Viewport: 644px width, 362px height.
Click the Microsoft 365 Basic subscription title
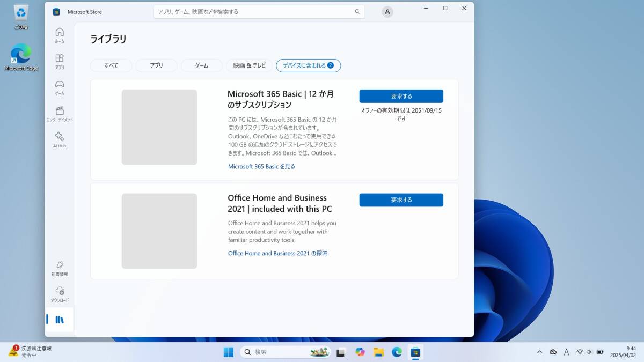point(281,99)
